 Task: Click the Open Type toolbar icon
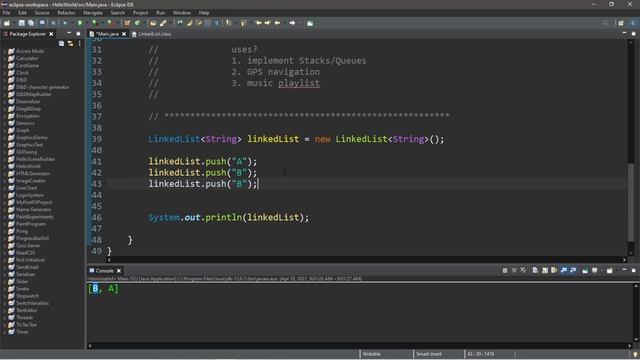coord(153,23)
